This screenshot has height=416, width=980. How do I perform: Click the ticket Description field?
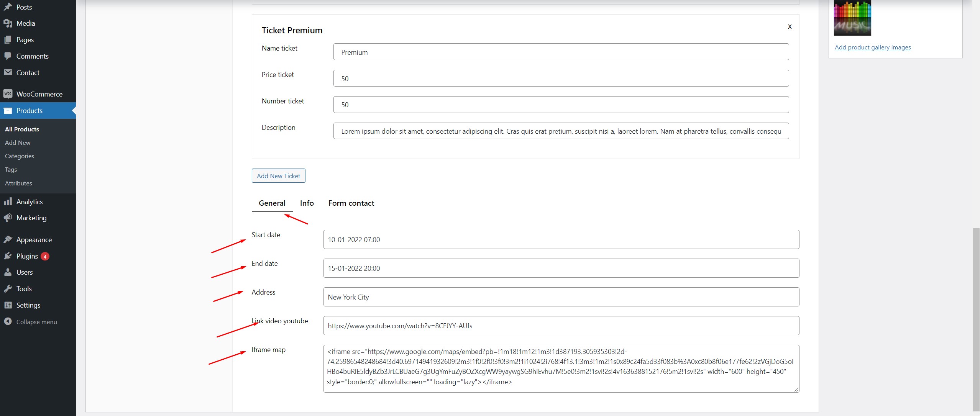[561, 131]
